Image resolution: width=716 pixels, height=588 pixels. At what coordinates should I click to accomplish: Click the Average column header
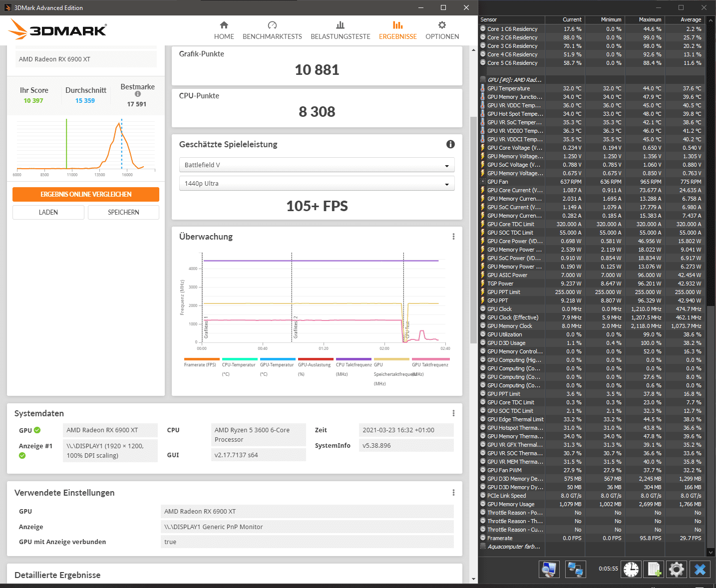click(x=685, y=19)
